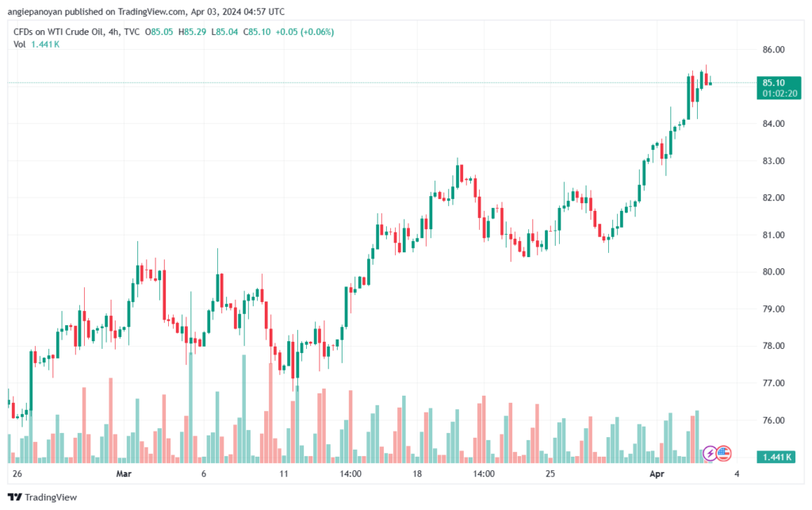
Task: Click the 11 date on time axis
Action: [284, 474]
